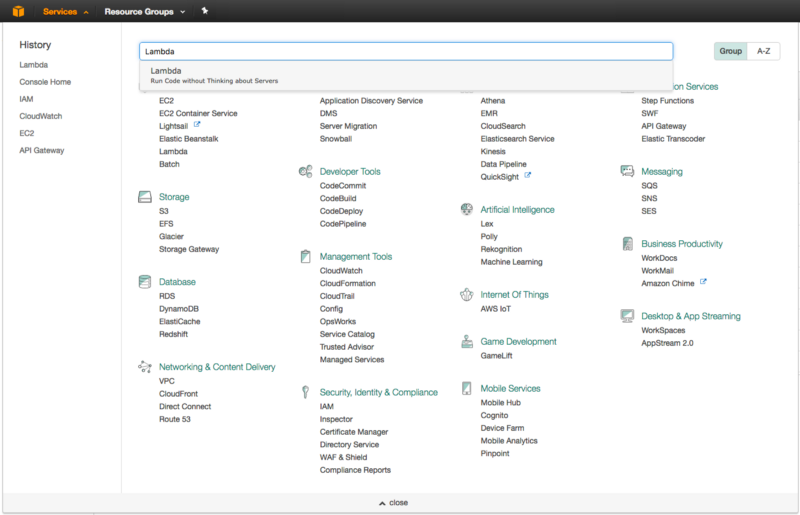Open WAF & Shield
800x515 pixels.
[343, 457]
